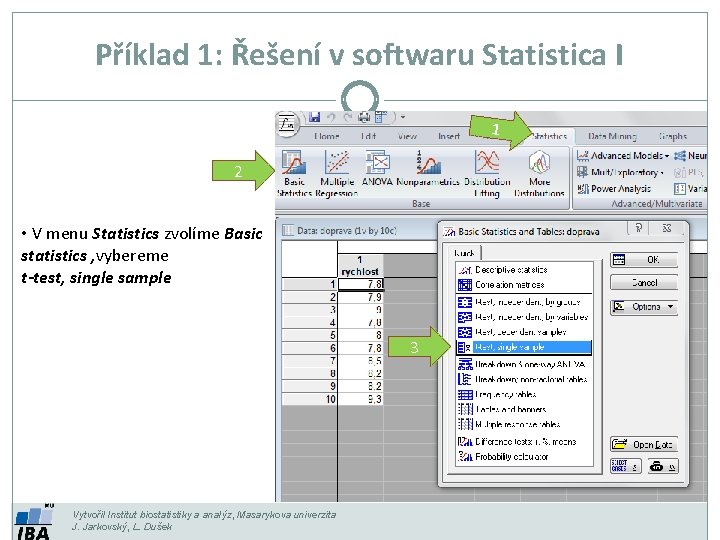Viewport: 720px width, 540px height.
Task: Click the Open Data button
Action: (x=644, y=444)
